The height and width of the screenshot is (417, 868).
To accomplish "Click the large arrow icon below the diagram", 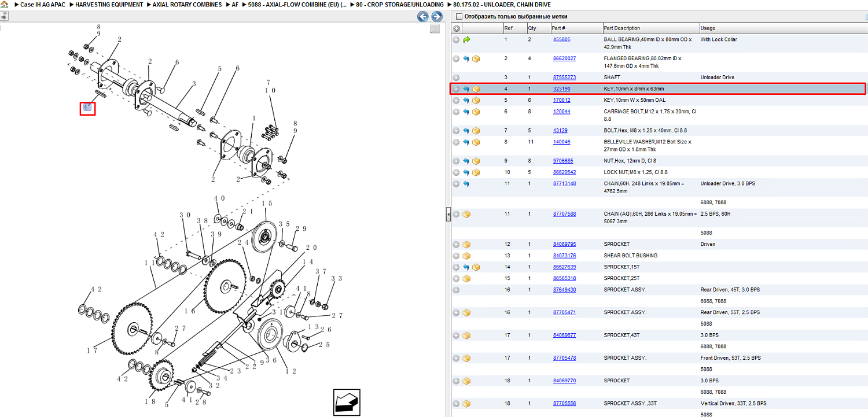I will [347, 402].
